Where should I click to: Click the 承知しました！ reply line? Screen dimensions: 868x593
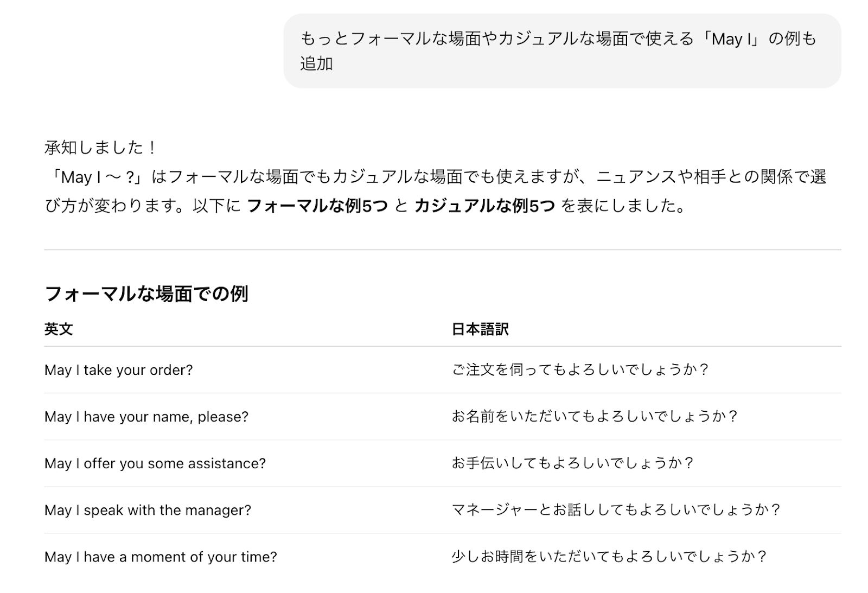click(x=101, y=148)
